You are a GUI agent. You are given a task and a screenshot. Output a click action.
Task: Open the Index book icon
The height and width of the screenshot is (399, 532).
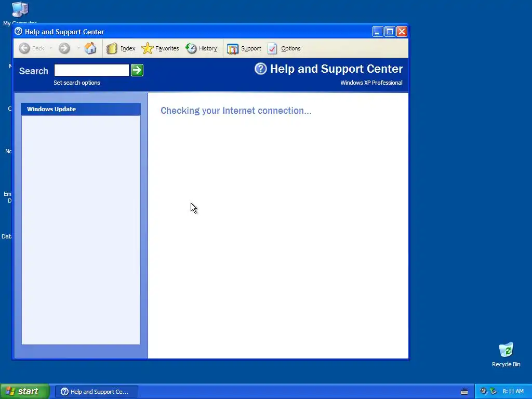[x=112, y=48]
